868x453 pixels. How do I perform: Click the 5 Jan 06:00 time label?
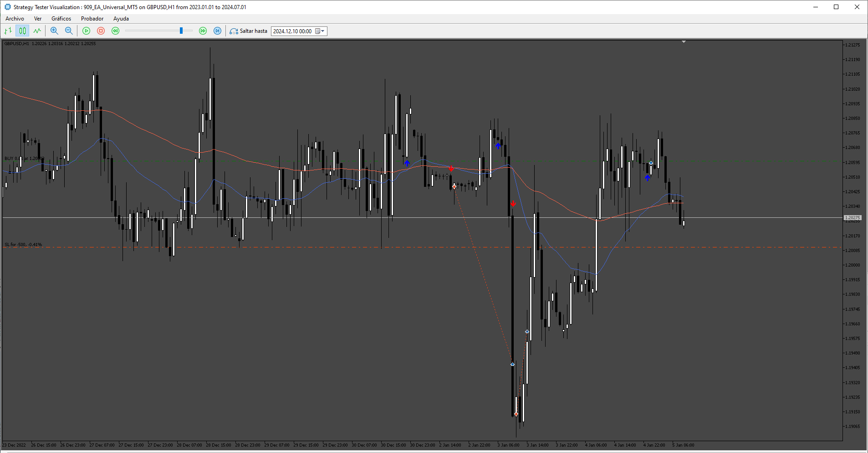pyautogui.click(x=684, y=445)
